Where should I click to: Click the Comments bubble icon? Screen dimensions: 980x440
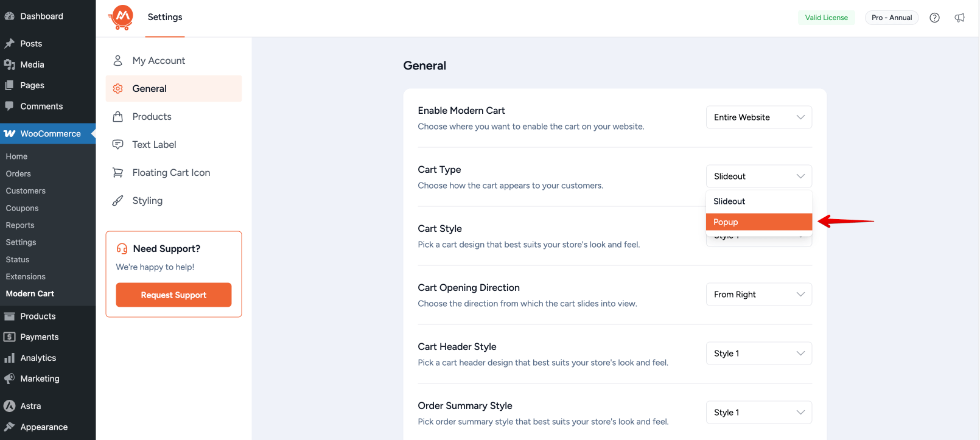click(9, 106)
